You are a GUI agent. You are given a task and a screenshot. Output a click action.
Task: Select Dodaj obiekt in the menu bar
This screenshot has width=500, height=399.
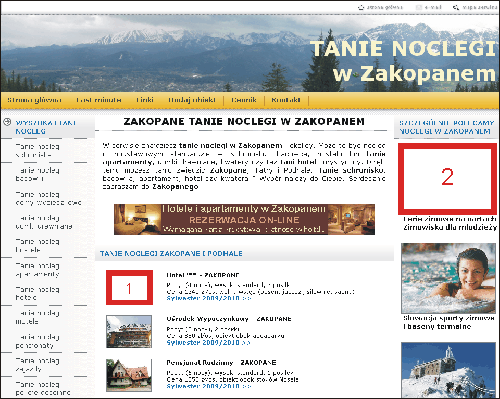point(192,100)
